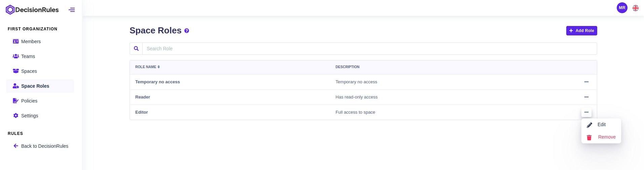Click the Spaces box icon
The image size is (644, 170).
pos(16,71)
